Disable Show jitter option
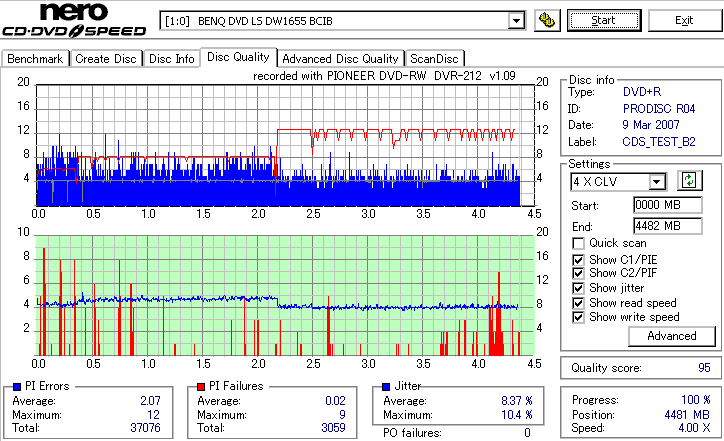Screen dimensions: 724x441 pyautogui.click(x=578, y=288)
